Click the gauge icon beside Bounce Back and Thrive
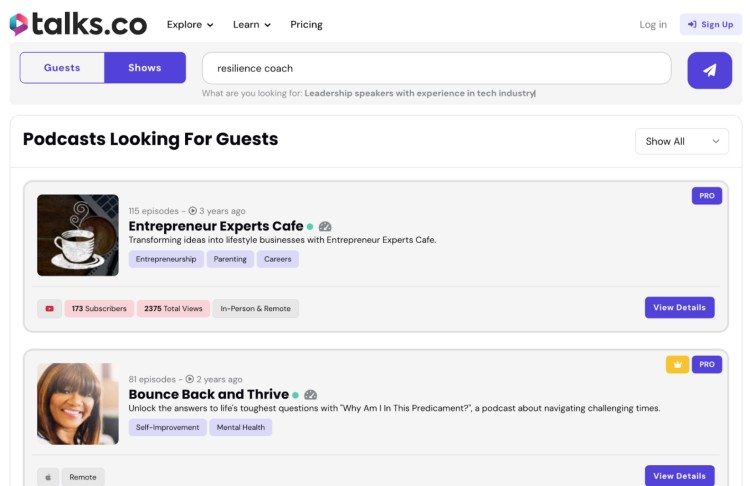The width and height of the screenshot is (750, 486). click(x=310, y=395)
